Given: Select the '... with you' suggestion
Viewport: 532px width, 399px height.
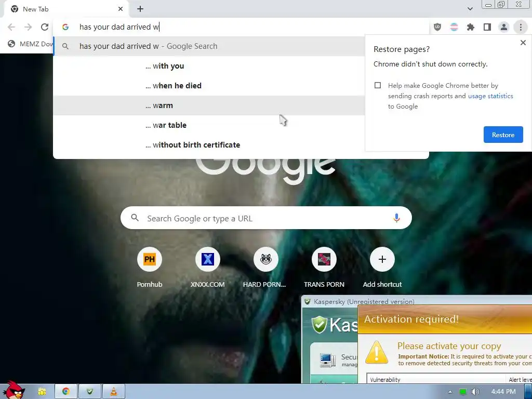Looking at the screenshot, I should [x=209, y=66].
